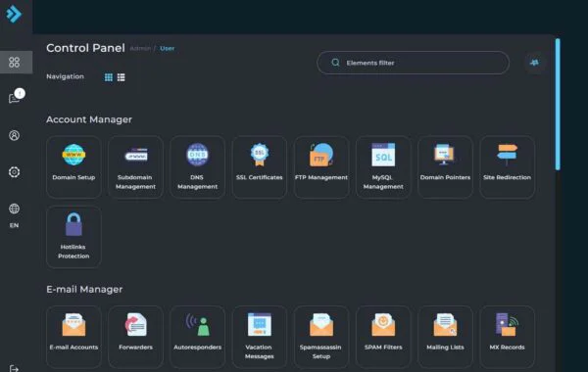Screen dimensions: 588x372
Task: Click the Control Panel title
Action: [85, 48]
